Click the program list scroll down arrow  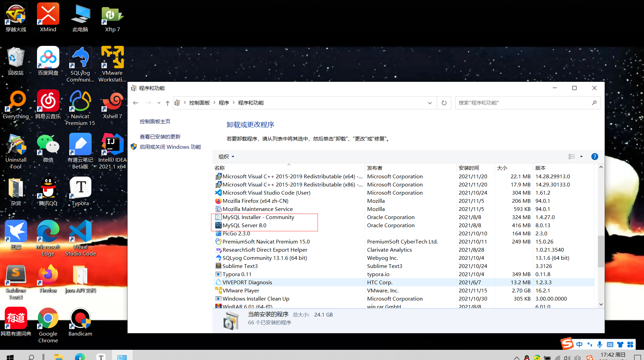click(x=601, y=305)
